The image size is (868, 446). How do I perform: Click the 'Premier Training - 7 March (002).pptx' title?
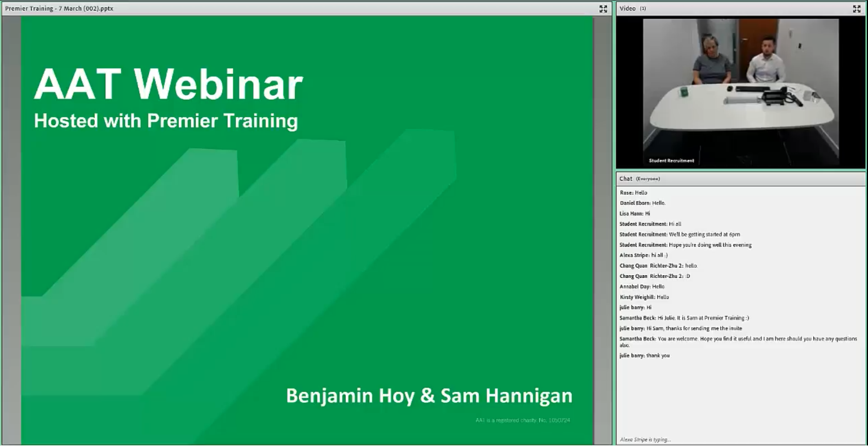59,8
